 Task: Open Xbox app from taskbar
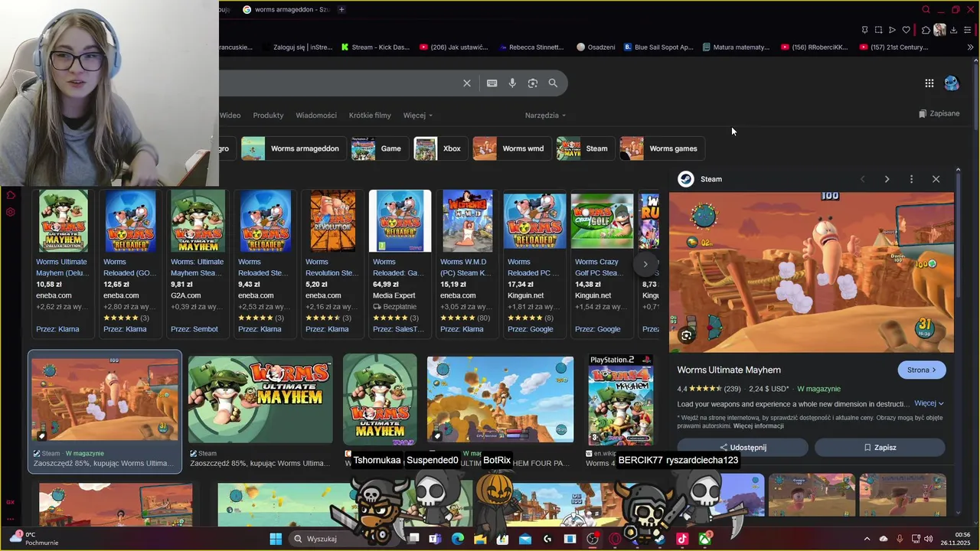704,539
